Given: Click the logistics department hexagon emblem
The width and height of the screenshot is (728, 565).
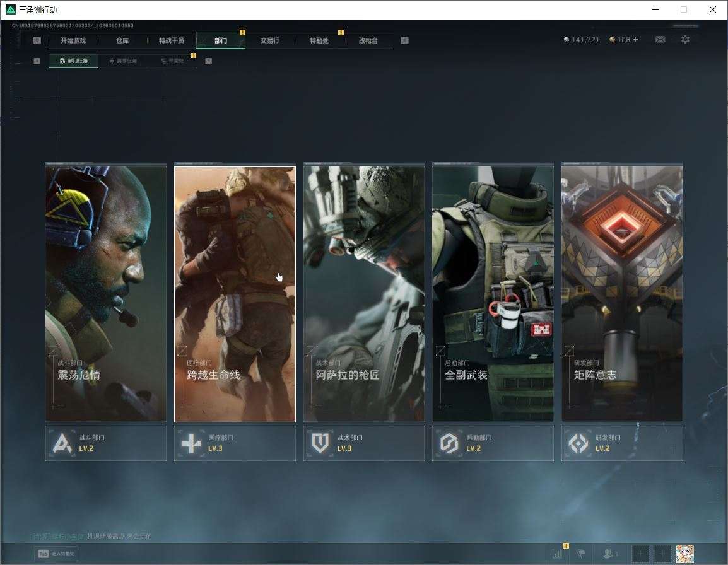Looking at the screenshot, I should coord(449,443).
